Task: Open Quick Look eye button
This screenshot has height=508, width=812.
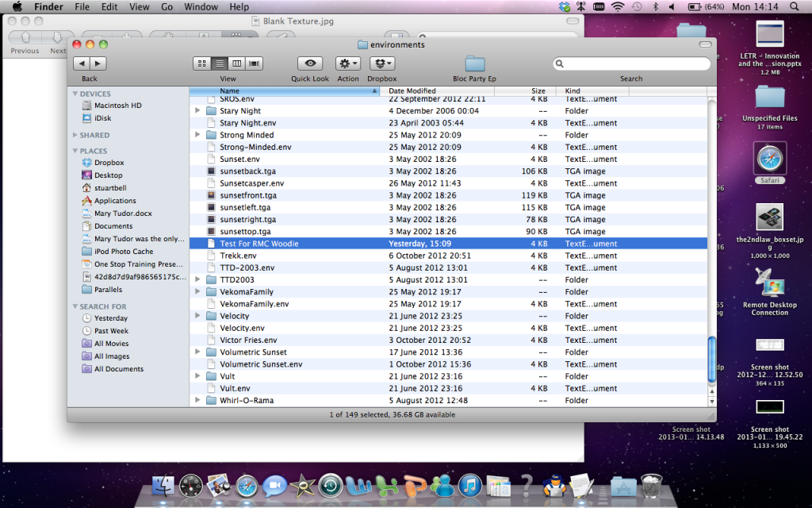Action: pyautogui.click(x=310, y=63)
